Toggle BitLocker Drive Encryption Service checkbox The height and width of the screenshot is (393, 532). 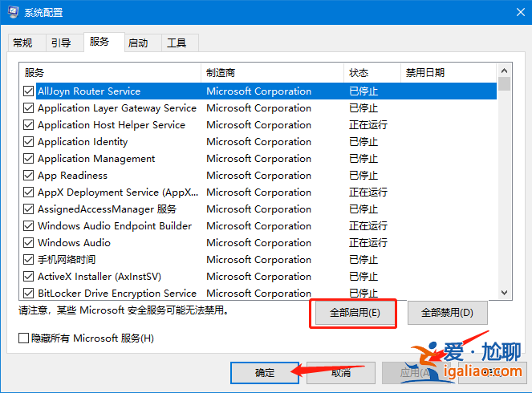29,293
